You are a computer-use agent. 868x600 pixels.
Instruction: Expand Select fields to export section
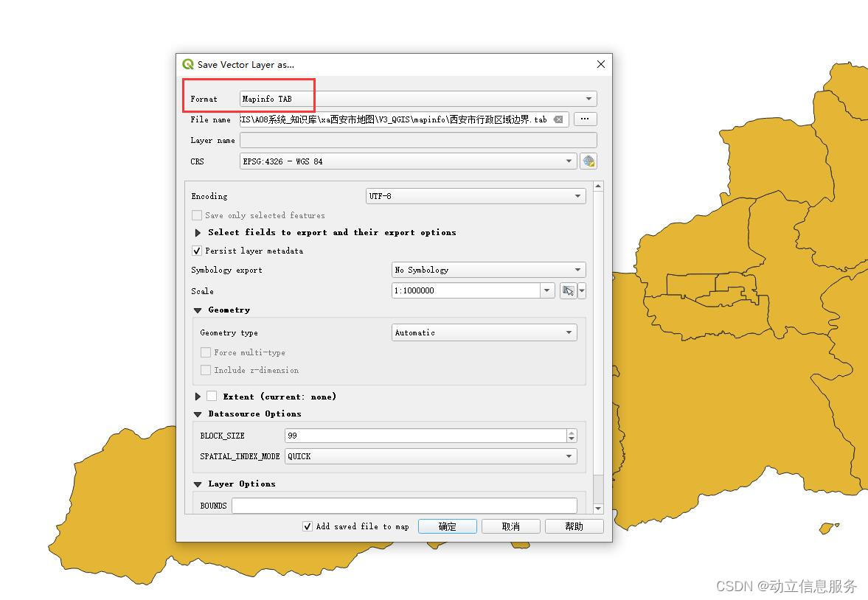pyautogui.click(x=198, y=233)
